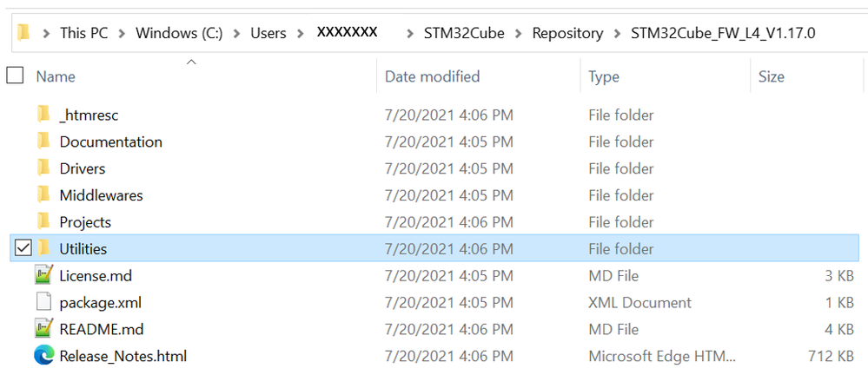Expand the chevron after Windows (C:)

(x=237, y=33)
